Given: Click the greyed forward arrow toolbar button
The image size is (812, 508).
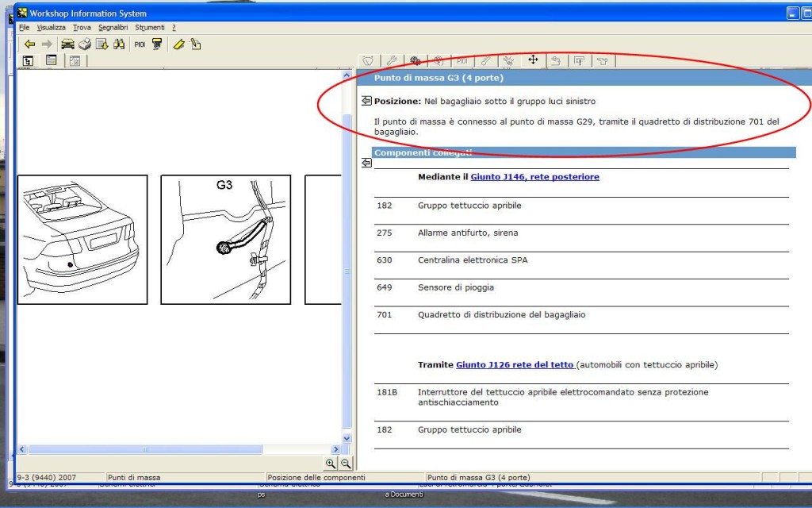Looking at the screenshot, I should point(47,44).
